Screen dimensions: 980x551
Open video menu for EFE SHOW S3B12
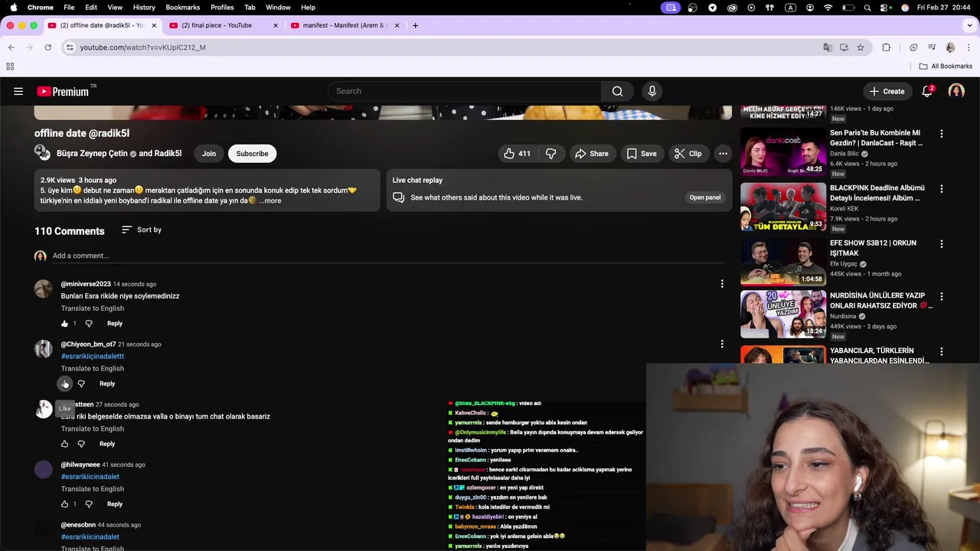[942, 244]
